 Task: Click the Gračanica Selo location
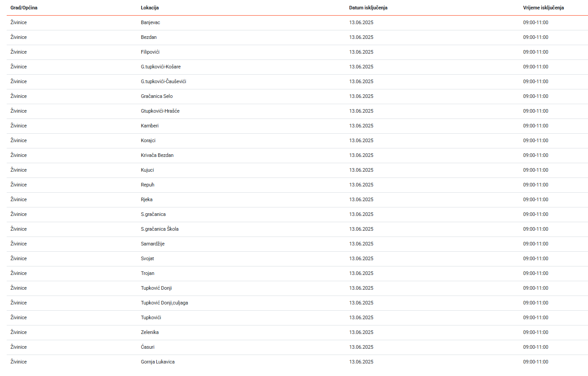[156, 96]
